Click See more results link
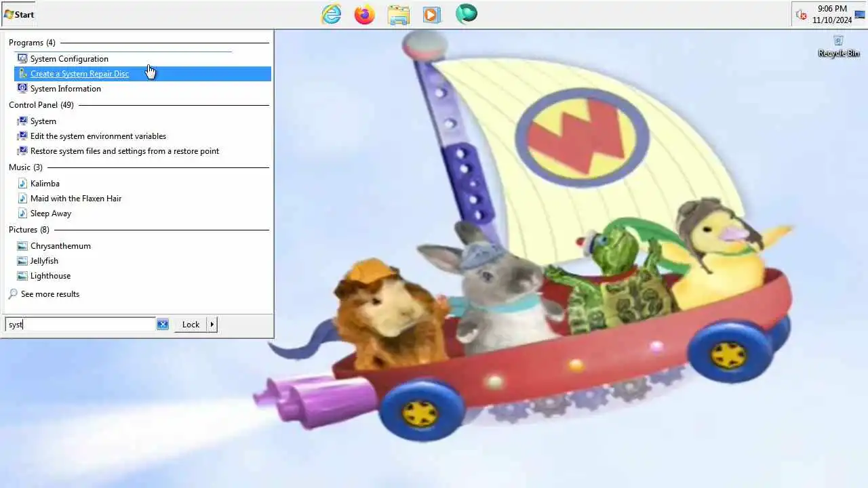The width and height of the screenshot is (868, 488). (x=50, y=294)
